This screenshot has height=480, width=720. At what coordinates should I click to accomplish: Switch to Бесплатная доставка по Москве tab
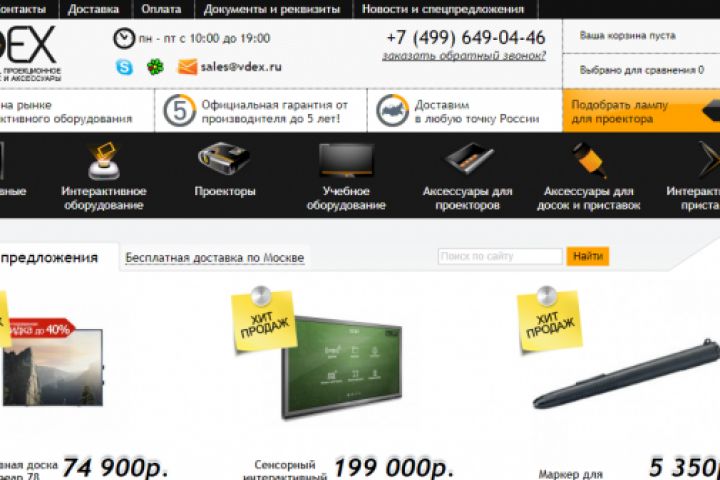click(214, 258)
